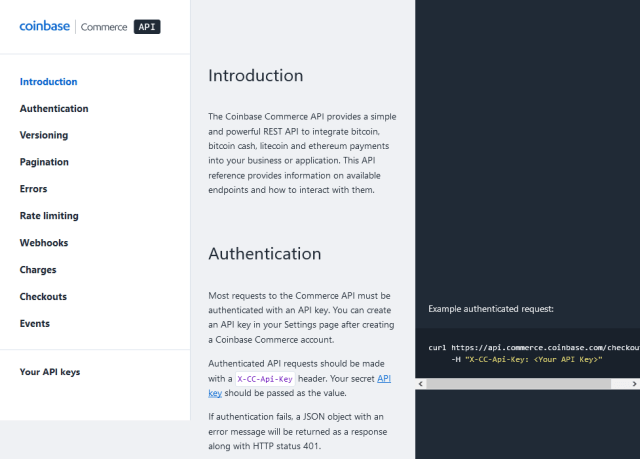Open the Authentication sidebar section
640x459 pixels.
54,109
